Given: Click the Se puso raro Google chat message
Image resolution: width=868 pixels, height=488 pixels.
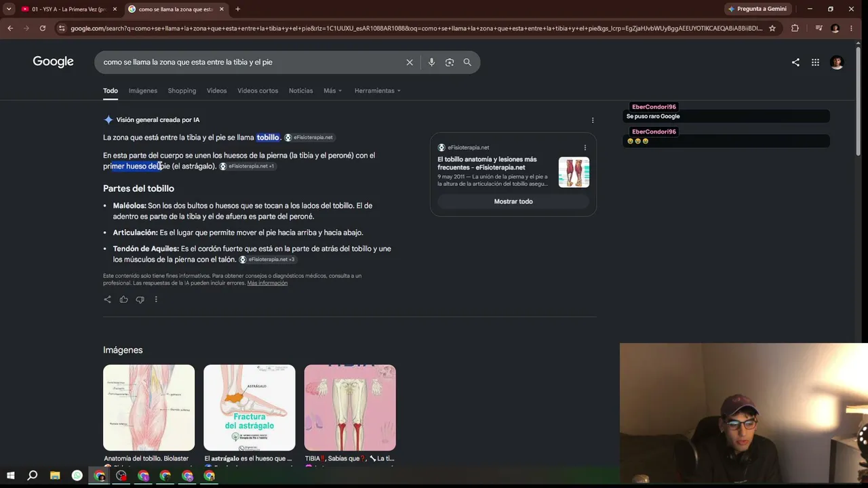Looking at the screenshot, I should [x=653, y=117].
